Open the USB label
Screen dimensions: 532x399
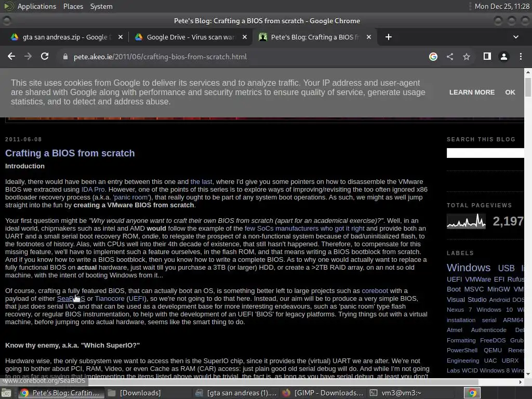(x=506, y=268)
